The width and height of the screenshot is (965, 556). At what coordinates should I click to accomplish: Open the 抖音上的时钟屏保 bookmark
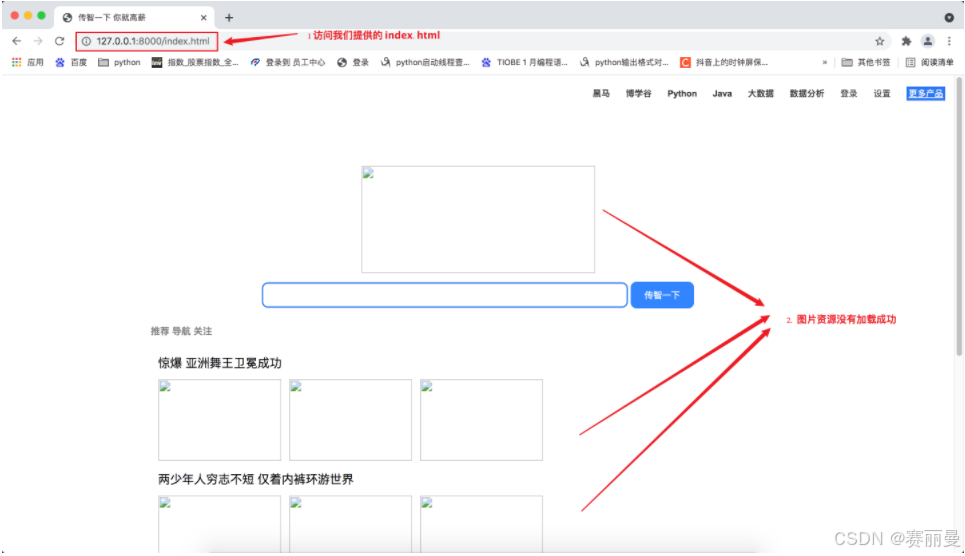click(724, 62)
